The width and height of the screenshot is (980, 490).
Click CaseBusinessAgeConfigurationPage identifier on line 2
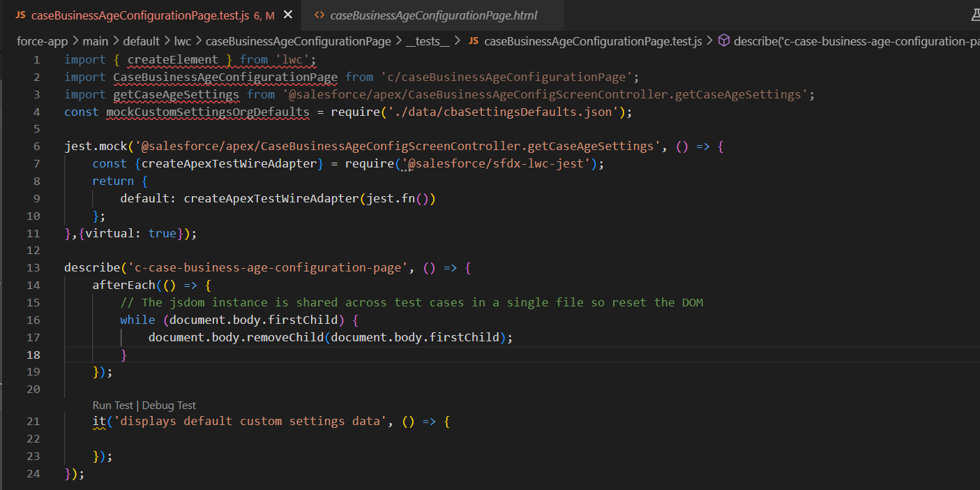pos(225,77)
